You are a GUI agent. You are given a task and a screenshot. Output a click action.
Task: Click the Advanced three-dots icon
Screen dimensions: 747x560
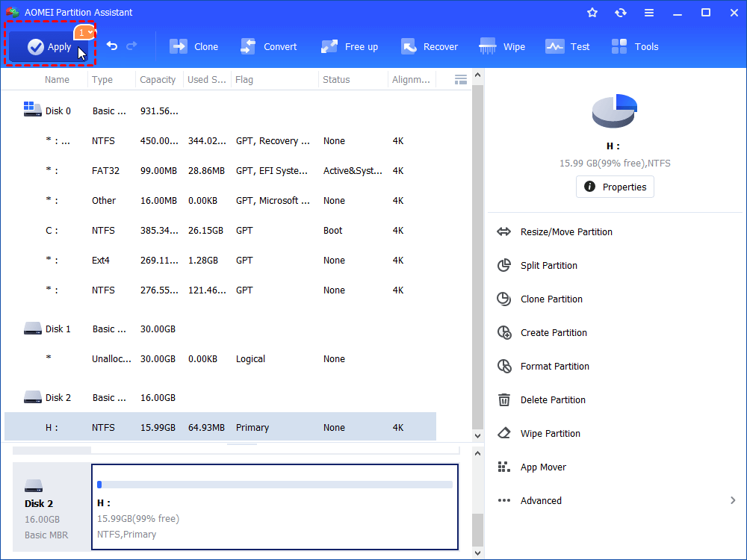click(503, 500)
